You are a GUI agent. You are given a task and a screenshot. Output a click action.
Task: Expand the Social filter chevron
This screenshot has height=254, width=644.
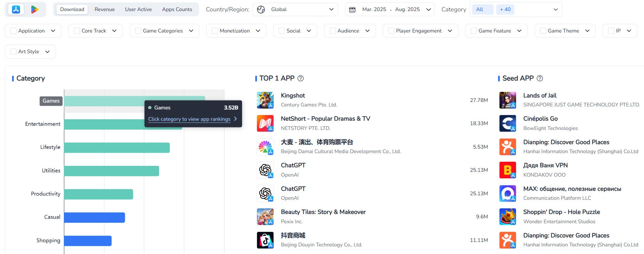tap(309, 31)
